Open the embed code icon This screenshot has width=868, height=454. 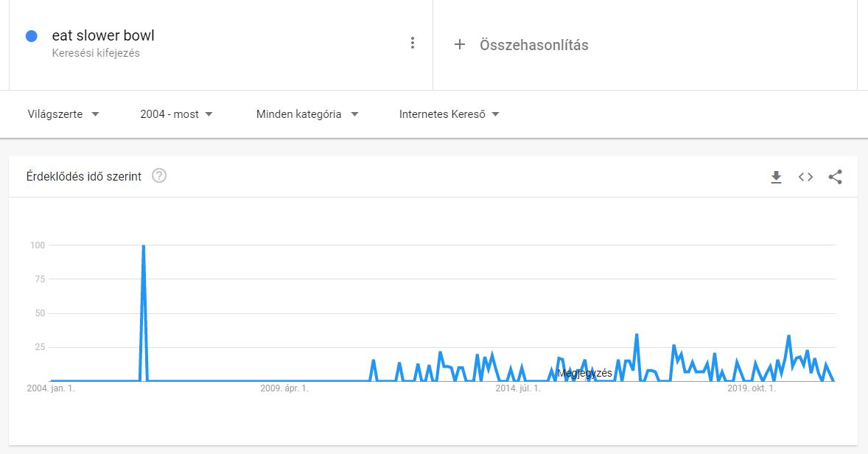coord(805,177)
